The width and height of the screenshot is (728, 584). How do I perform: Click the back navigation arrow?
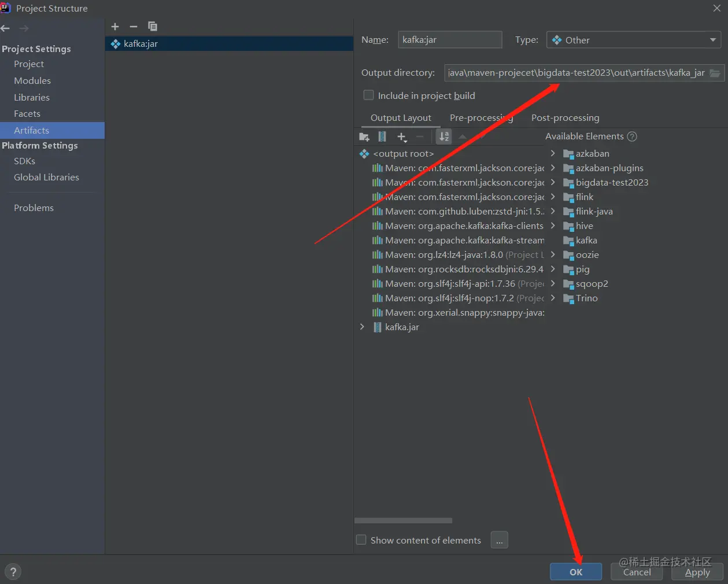[x=6, y=28]
